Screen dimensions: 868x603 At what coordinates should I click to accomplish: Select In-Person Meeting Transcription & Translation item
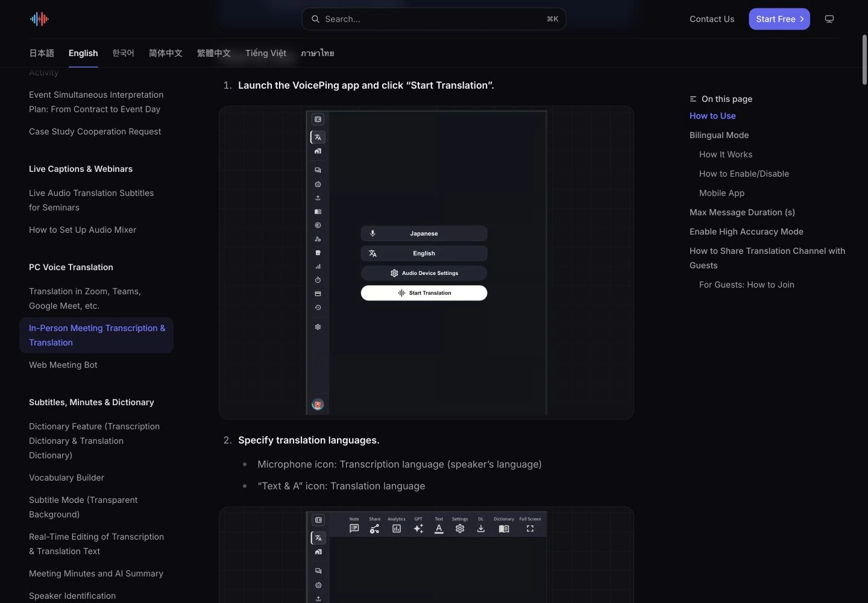point(96,335)
